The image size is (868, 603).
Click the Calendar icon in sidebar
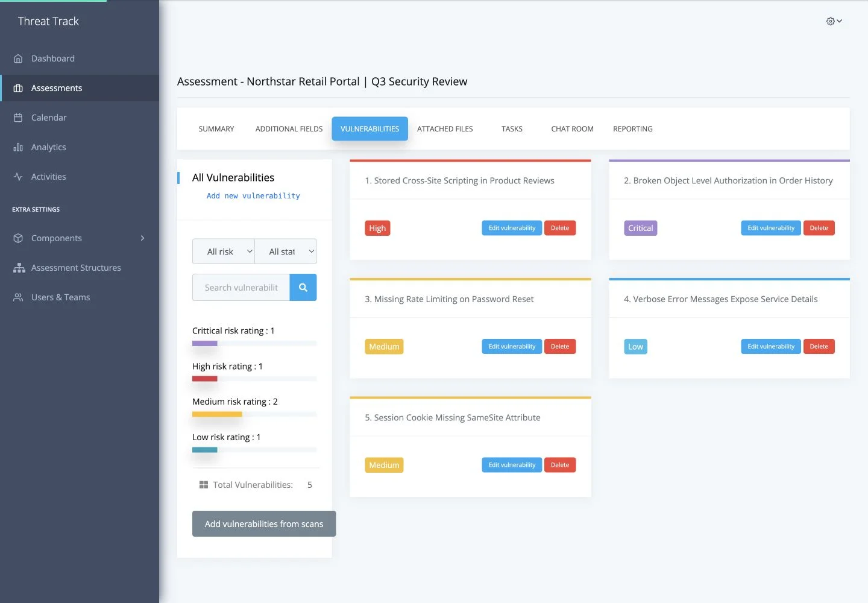point(18,118)
